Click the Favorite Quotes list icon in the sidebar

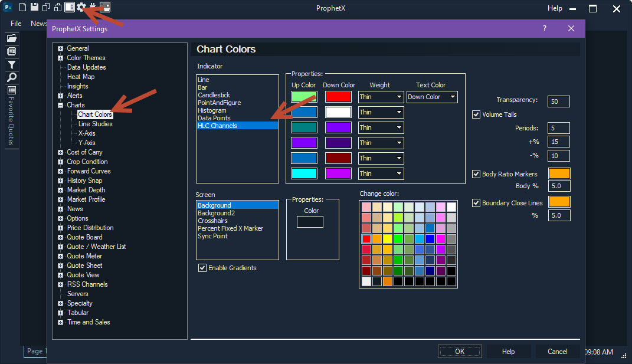click(12, 90)
